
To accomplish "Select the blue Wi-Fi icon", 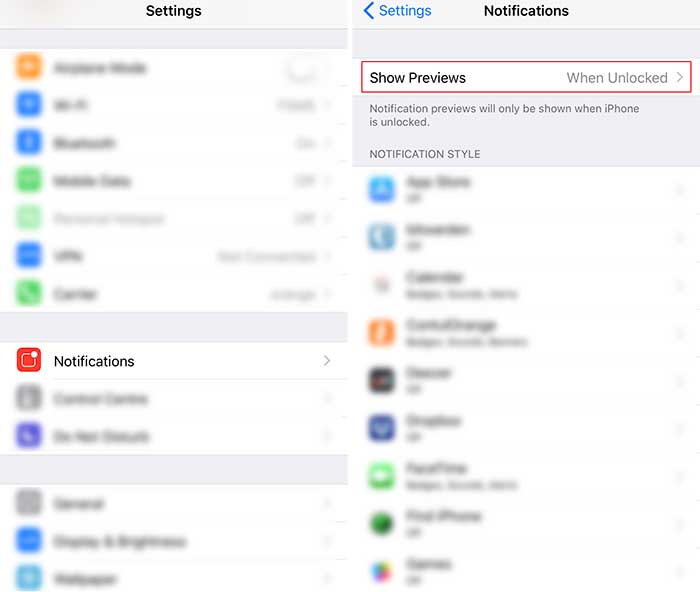I will pos(29,104).
